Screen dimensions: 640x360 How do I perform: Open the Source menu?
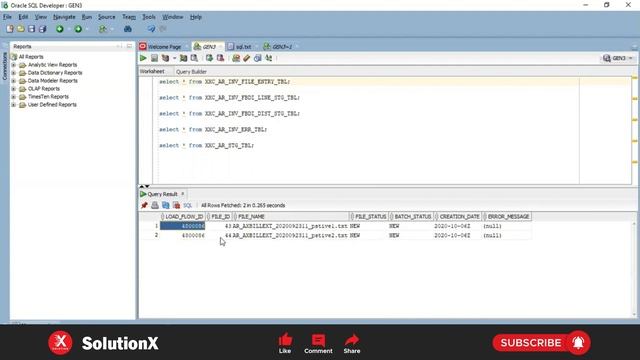click(x=107, y=17)
